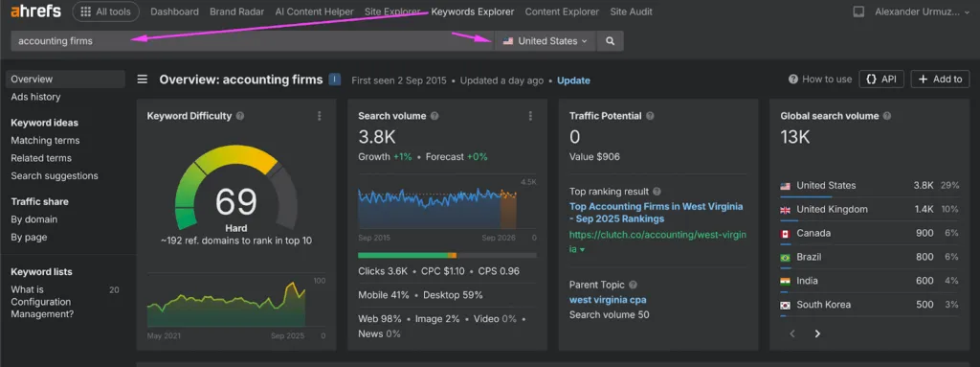Open the Content Explorer tab
980x367 pixels.
[x=562, y=11]
